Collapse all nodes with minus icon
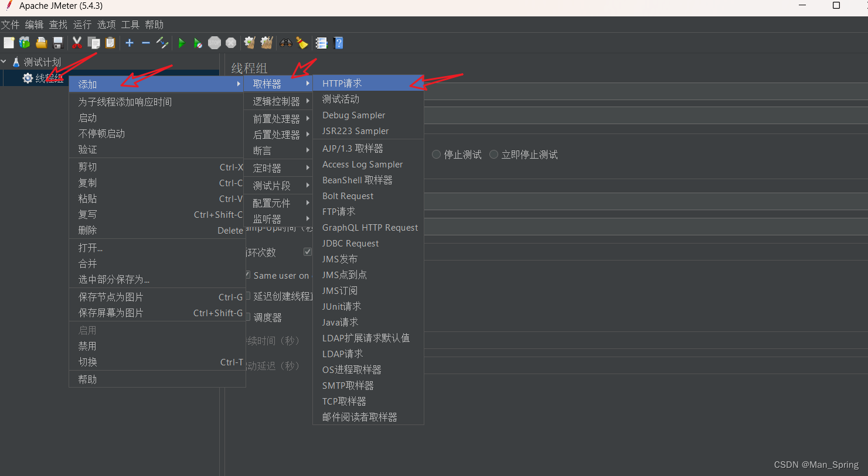Screen dimensions: 868x476 146,43
